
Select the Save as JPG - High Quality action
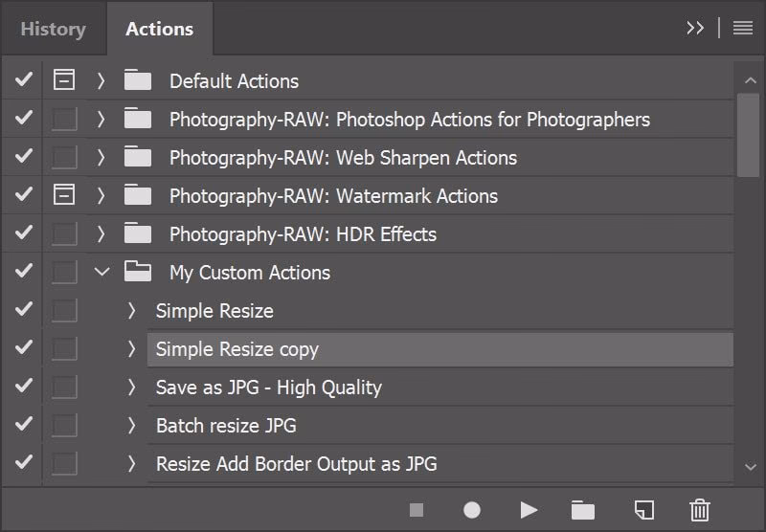tap(269, 388)
